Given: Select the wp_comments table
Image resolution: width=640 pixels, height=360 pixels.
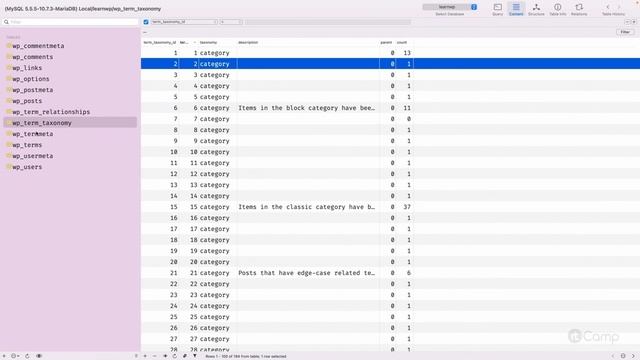Looking at the screenshot, I should tap(33, 57).
